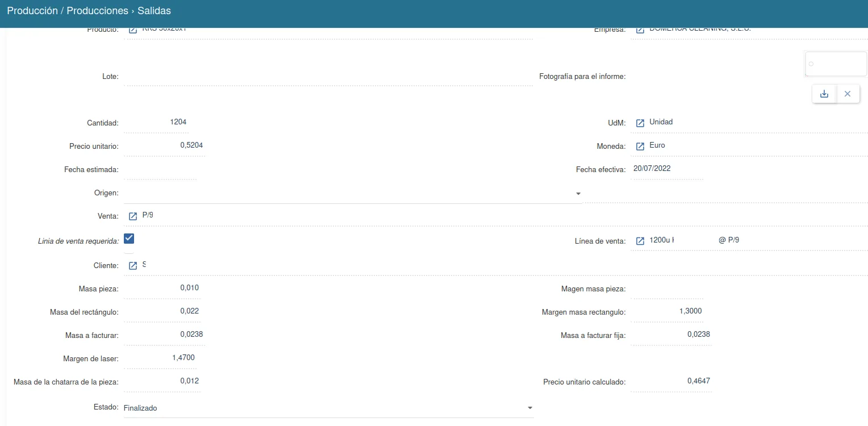The height and width of the screenshot is (426, 868).
Task: Open the Moneda Euro record icon
Action: coord(640,146)
